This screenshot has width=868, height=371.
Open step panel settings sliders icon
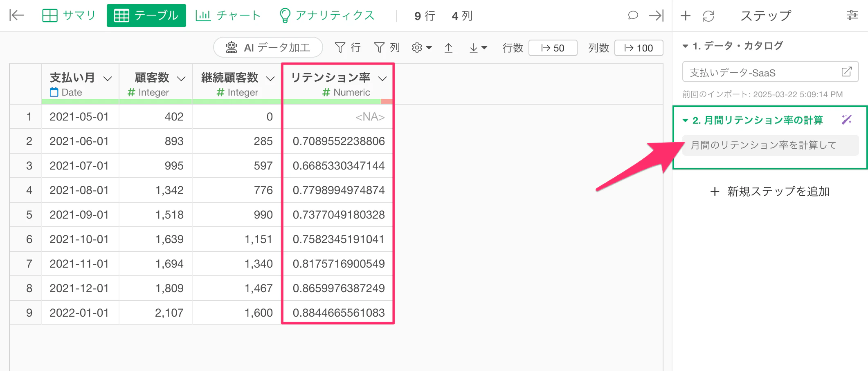pyautogui.click(x=852, y=16)
